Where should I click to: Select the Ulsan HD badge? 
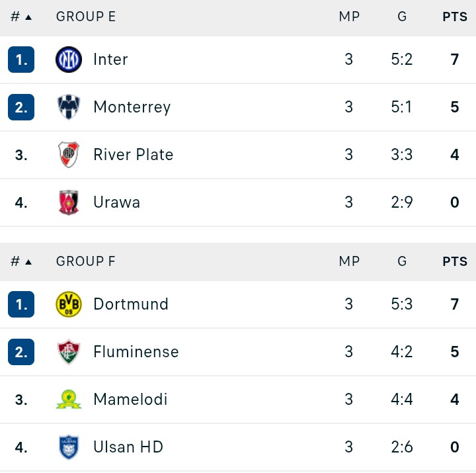69,447
